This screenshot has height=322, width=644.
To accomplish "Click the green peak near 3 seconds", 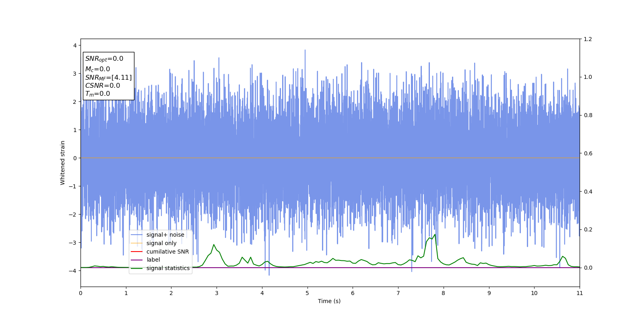I will [x=214, y=245].
